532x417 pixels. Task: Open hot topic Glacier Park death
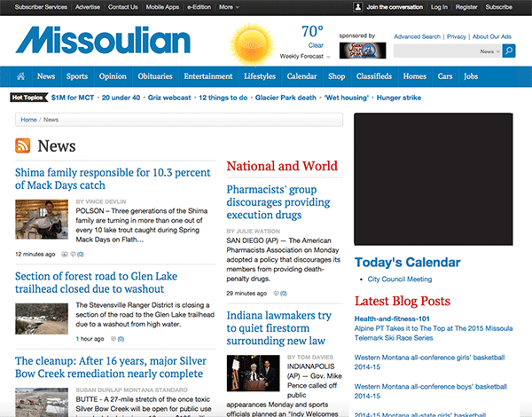pyautogui.click(x=286, y=98)
